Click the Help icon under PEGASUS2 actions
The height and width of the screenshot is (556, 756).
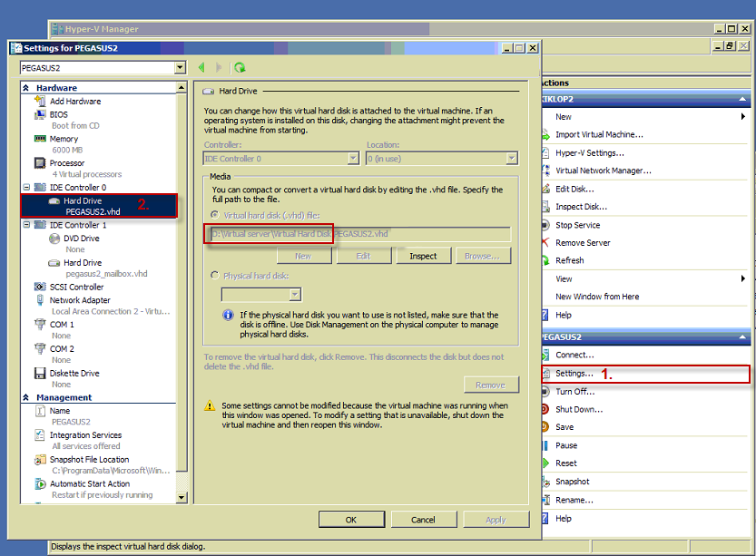(x=545, y=519)
